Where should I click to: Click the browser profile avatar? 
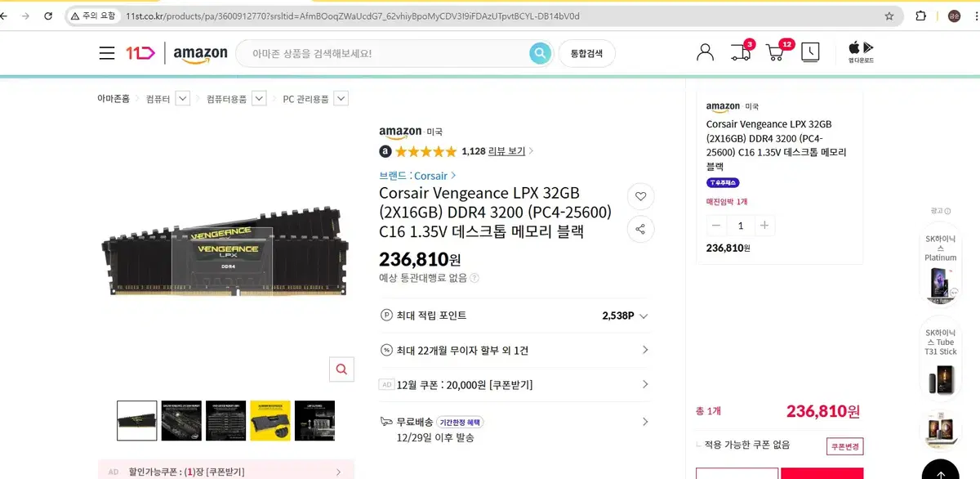point(954,16)
